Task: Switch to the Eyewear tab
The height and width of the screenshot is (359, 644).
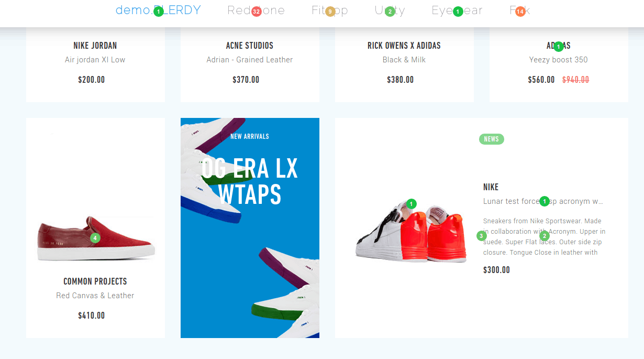Action: click(x=457, y=10)
